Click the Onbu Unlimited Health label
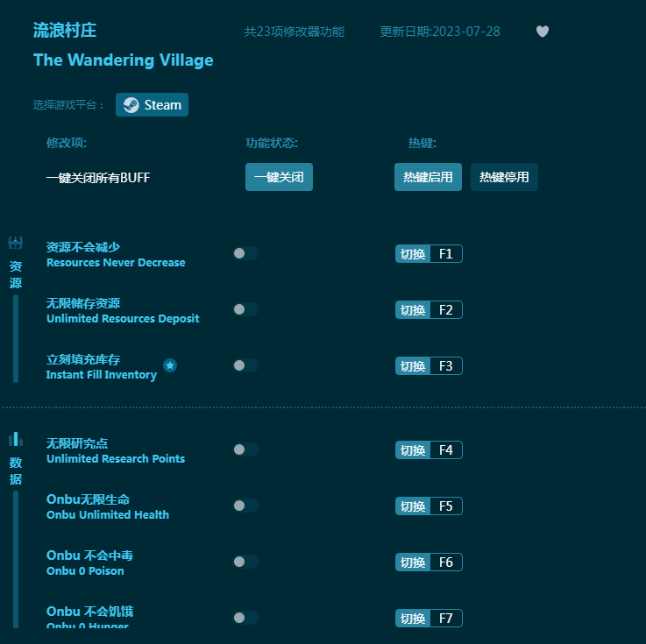 (108, 514)
